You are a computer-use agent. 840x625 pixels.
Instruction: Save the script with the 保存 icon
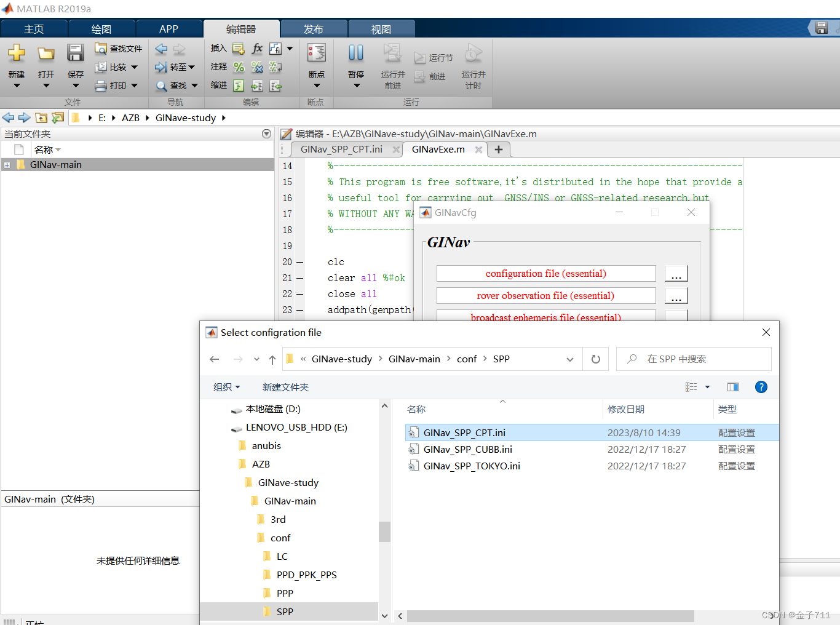tap(76, 53)
